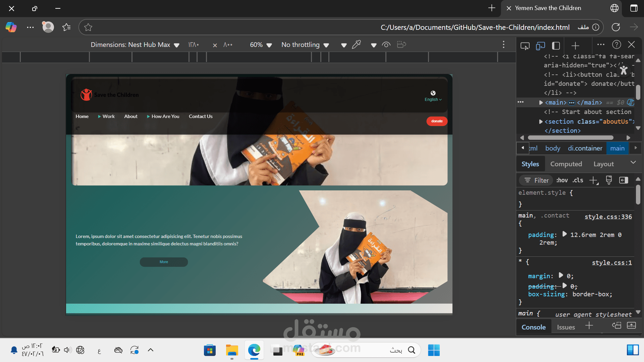This screenshot has height=362, width=644.
Task: Open the style.css:336 source link
Action: pyautogui.click(x=608, y=217)
